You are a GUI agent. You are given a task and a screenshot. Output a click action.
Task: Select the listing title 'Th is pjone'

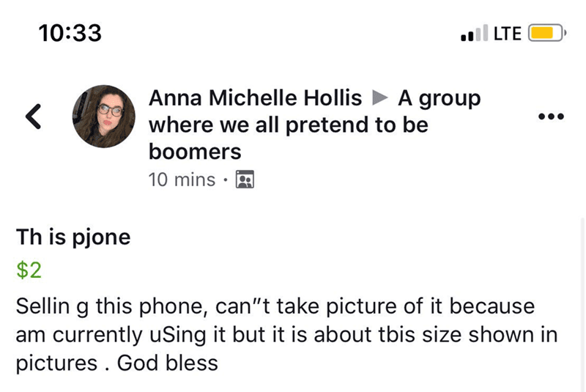click(x=73, y=237)
